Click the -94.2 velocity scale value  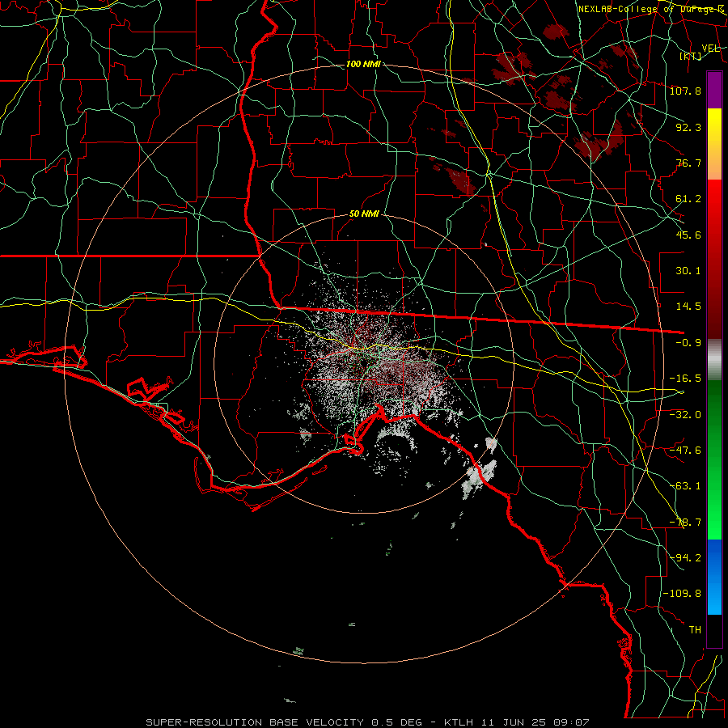(x=685, y=557)
